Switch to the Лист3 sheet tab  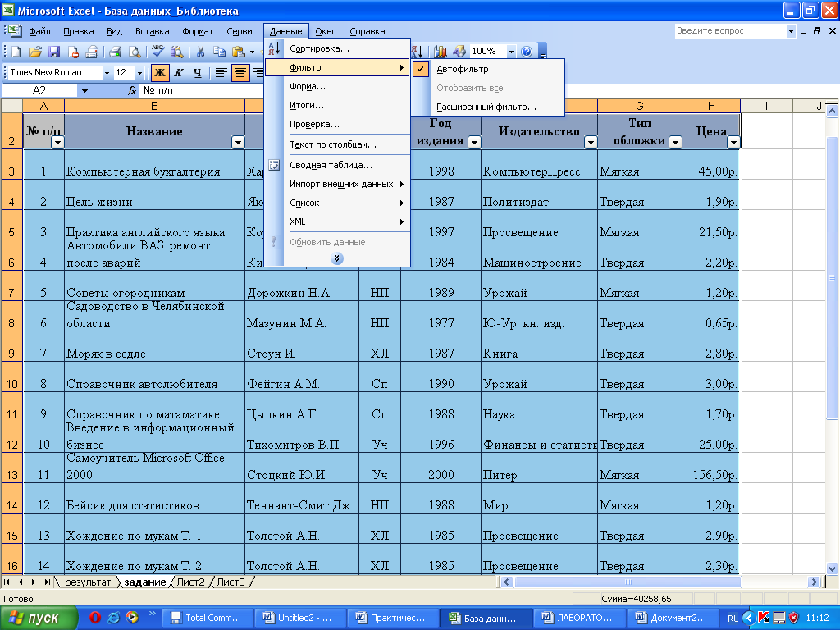(x=231, y=582)
